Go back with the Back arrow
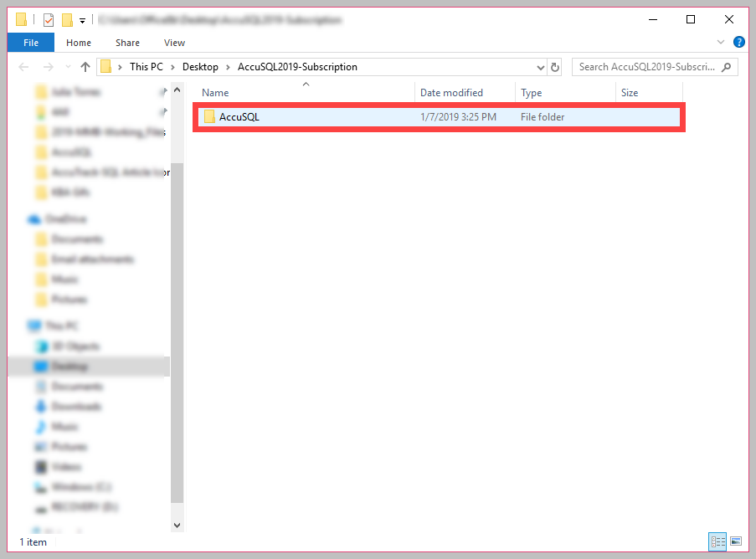This screenshot has height=559, width=756. [23, 67]
